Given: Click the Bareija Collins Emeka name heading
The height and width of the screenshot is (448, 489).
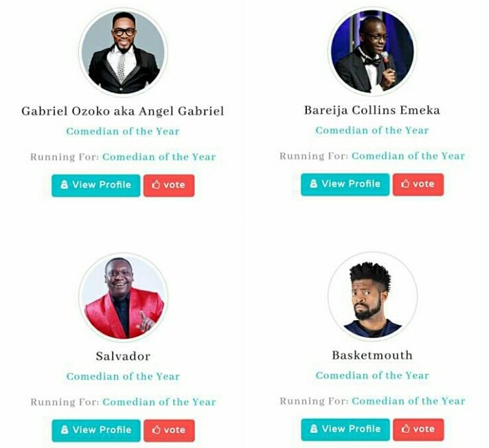Looking at the screenshot, I should 372,111.
